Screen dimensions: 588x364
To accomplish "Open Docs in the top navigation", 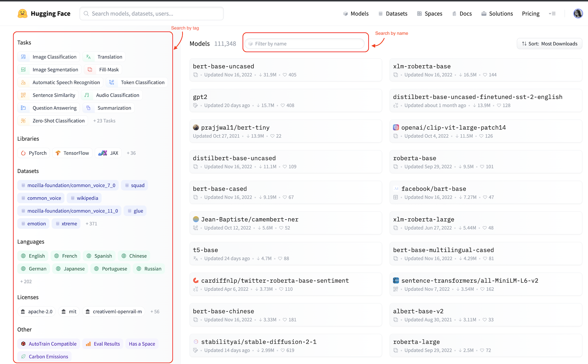I will tap(462, 14).
